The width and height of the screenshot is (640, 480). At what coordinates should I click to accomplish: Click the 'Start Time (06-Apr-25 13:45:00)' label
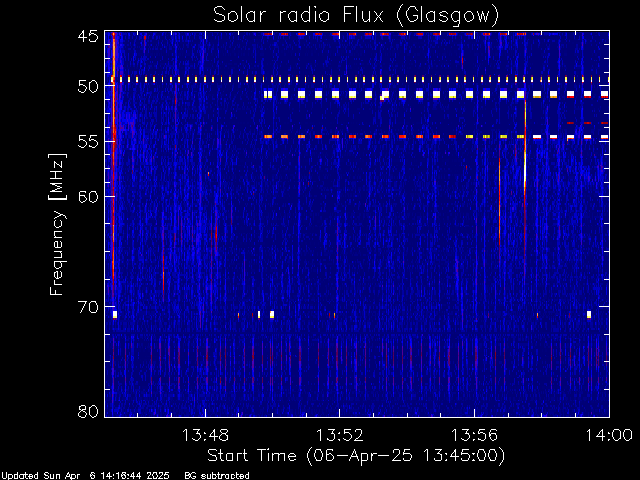tap(356, 456)
